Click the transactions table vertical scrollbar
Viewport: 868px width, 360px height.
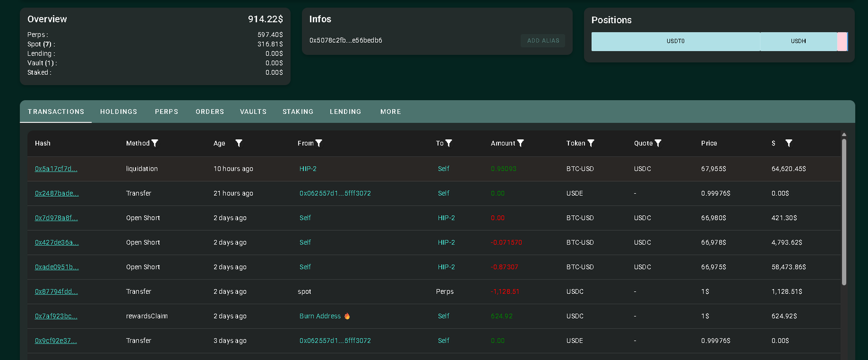[844, 211]
